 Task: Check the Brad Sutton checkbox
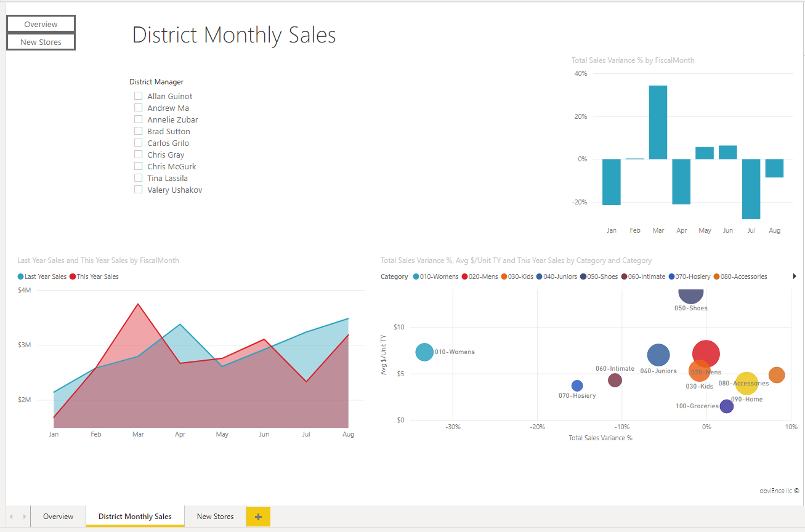[x=139, y=131]
